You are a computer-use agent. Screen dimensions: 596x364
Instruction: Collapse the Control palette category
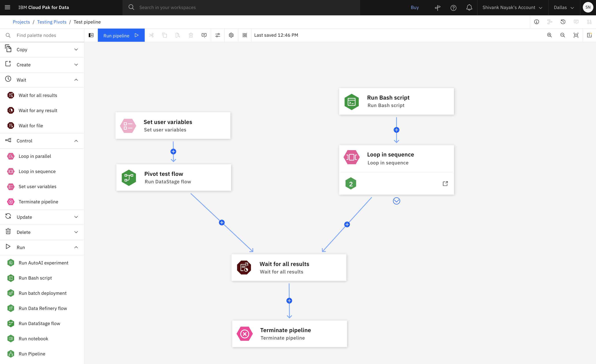click(42, 141)
